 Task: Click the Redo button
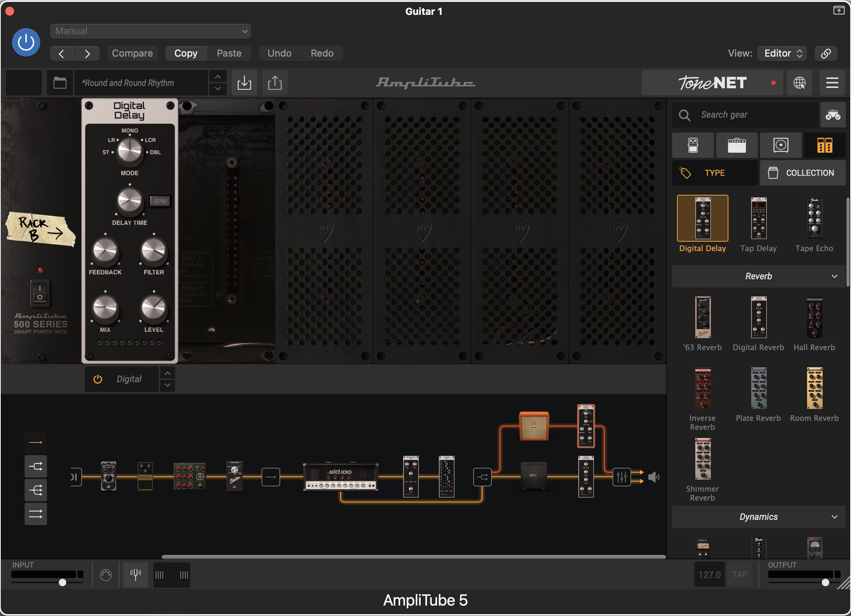click(x=322, y=54)
